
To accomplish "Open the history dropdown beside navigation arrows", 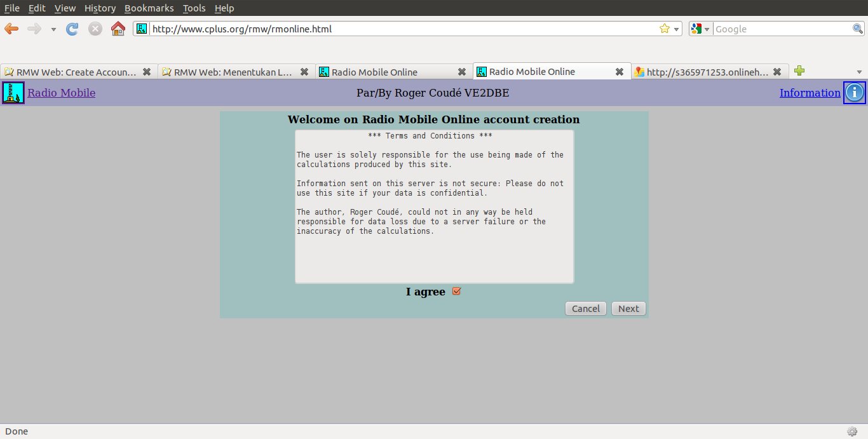I will (x=53, y=29).
